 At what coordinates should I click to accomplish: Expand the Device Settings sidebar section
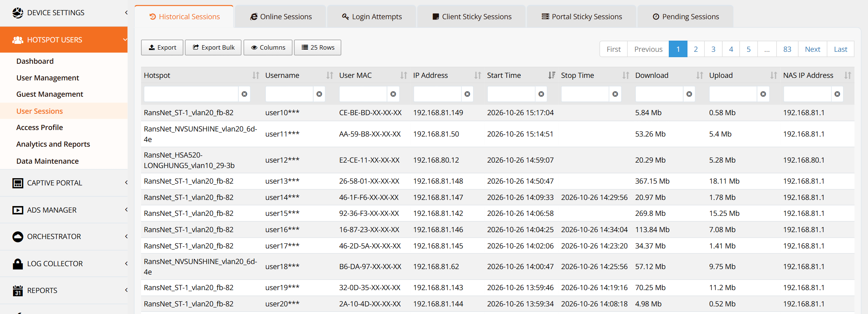64,13
